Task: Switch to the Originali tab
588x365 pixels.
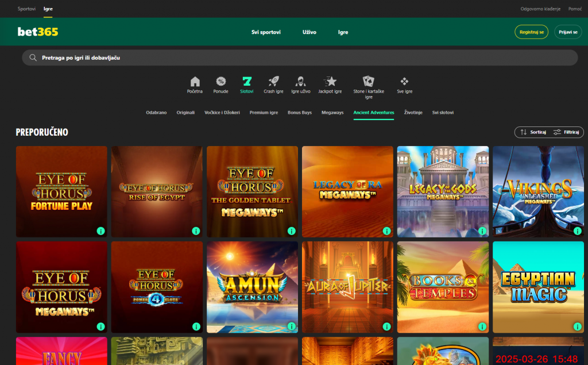Action: (x=185, y=112)
